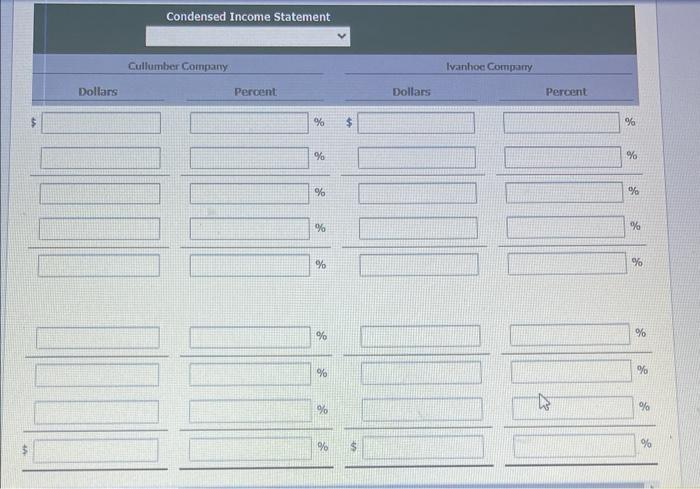Focus third-row Ivanhoe Dollars box
Screen dimensions: 700x489
417,193
